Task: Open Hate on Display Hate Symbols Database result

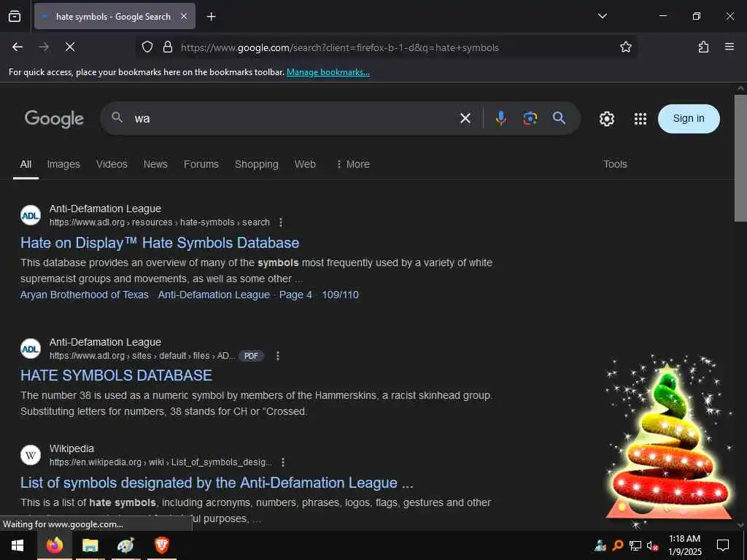Action: click(160, 243)
